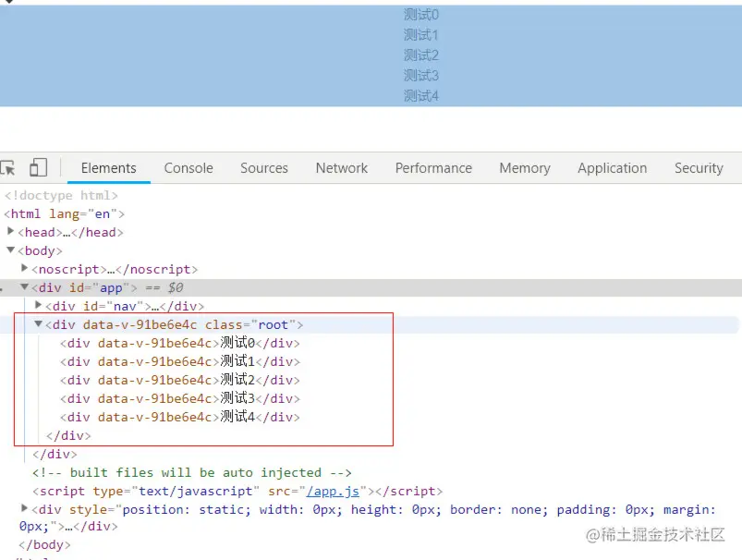Collapse the div id app node

click(25, 286)
